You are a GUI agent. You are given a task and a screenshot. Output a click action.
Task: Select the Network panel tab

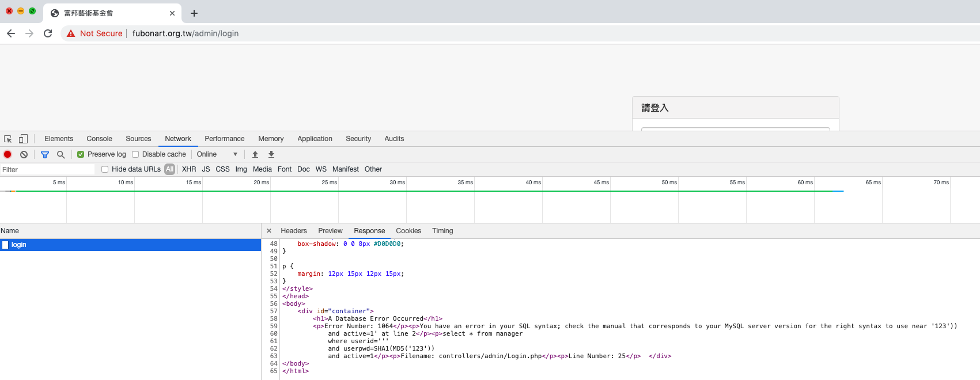pyautogui.click(x=178, y=139)
